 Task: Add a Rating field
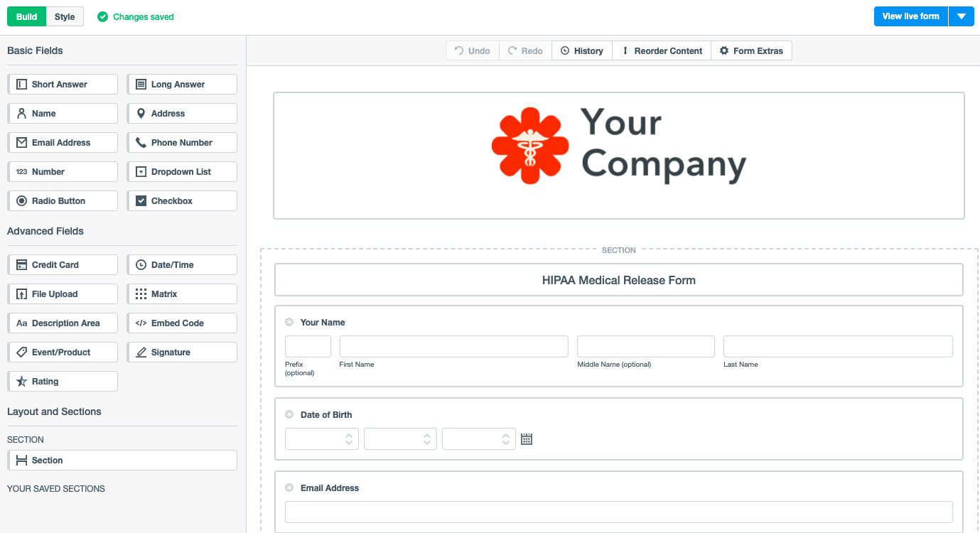click(x=63, y=381)
